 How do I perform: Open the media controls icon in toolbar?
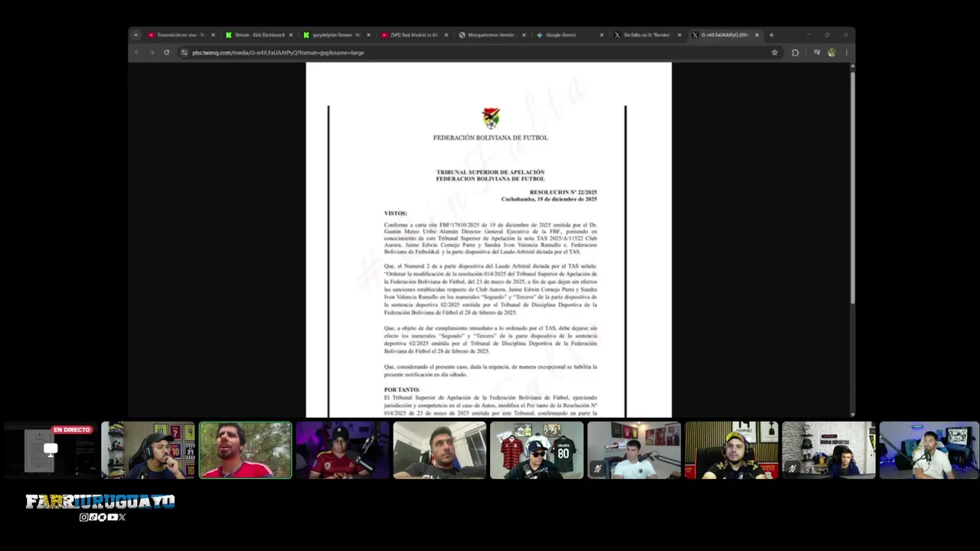[x=817, y=52]
